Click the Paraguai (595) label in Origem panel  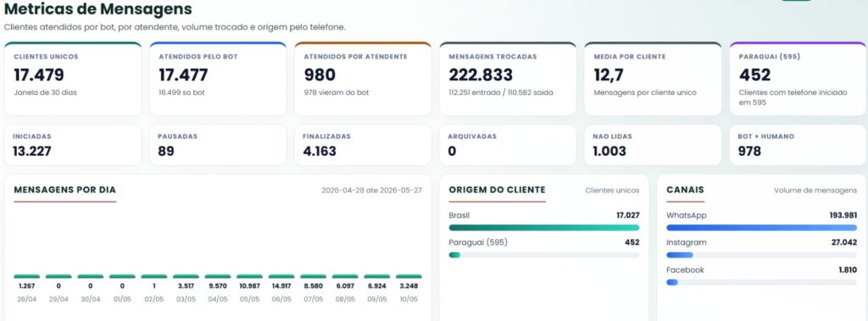click(x=478, y=242)
